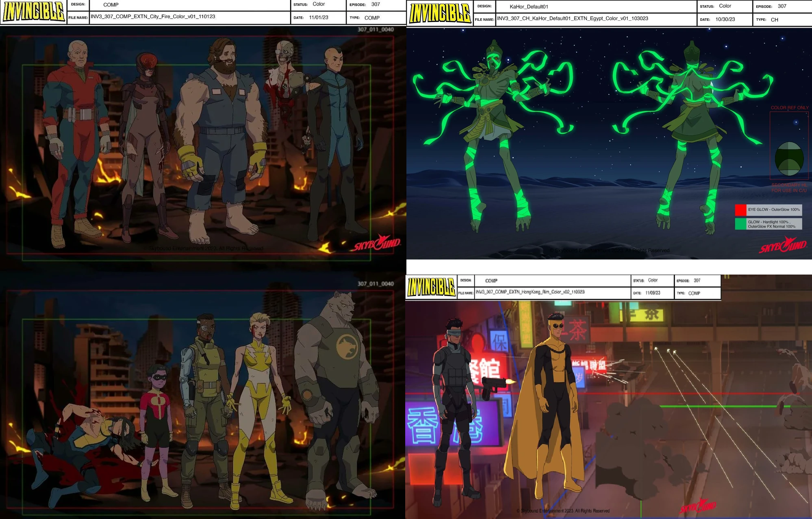Click the date 11/09/23

pos(653,293)
